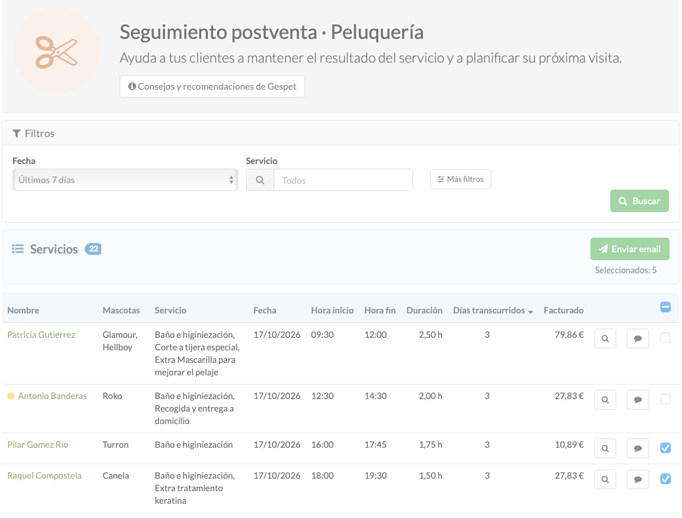
Task: Sort by Días transcurridos column
Action: point(493,311)
